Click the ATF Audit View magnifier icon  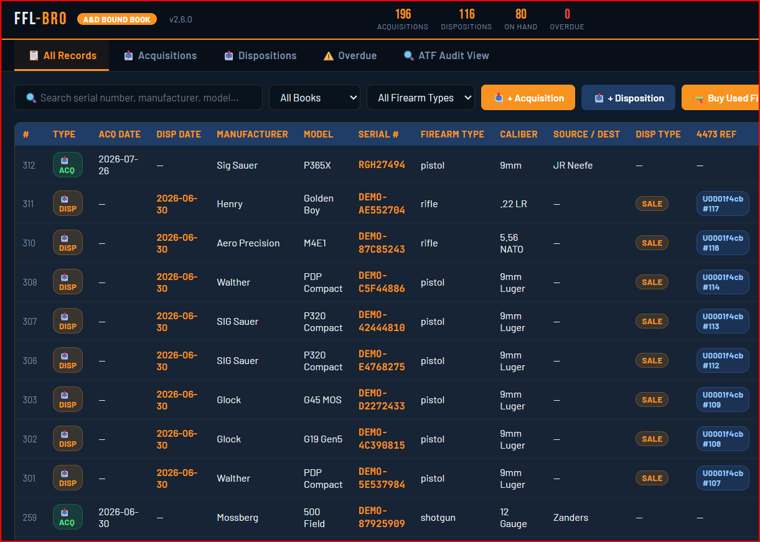(409, 56)
